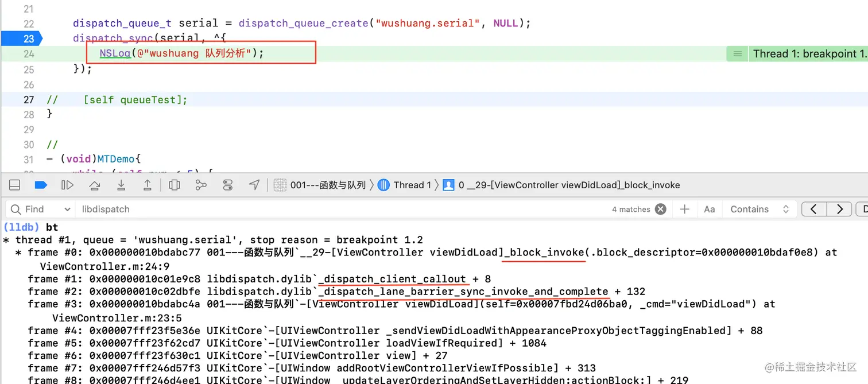Click the annotation list icon beside Thread 1

737,54
